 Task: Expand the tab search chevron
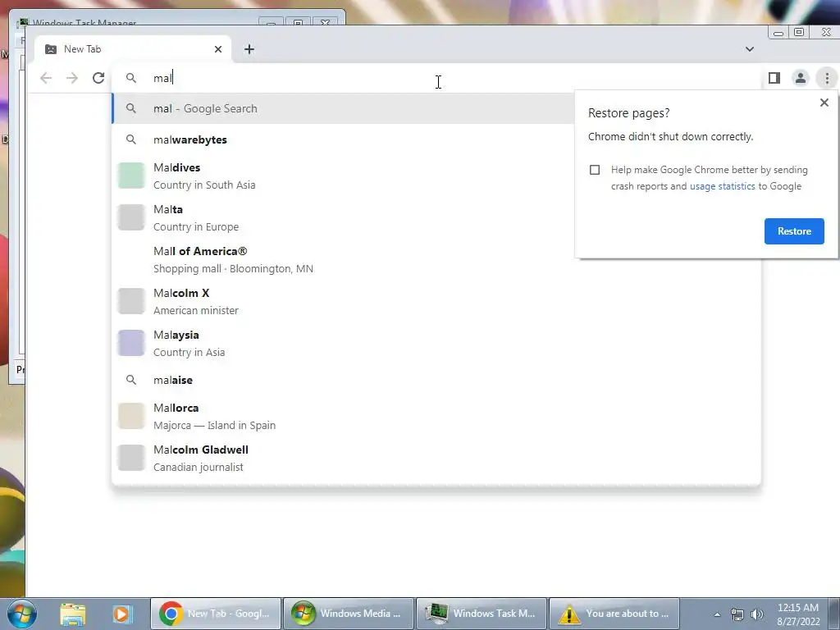pos(750,49)
